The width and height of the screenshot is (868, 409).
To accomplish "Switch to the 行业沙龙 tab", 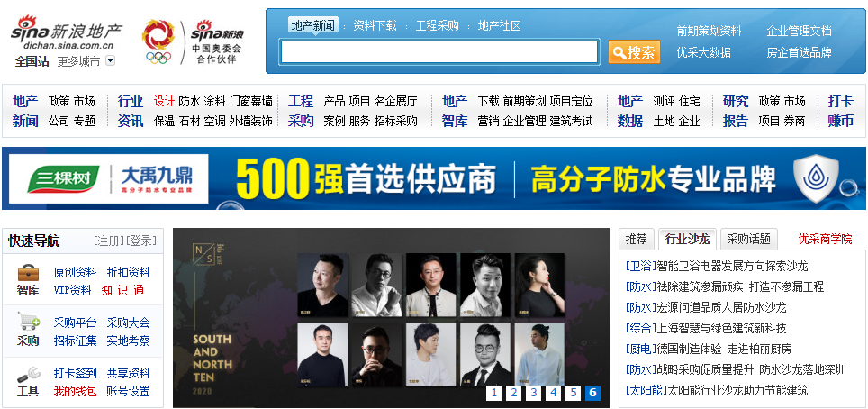I will point(687,239).
